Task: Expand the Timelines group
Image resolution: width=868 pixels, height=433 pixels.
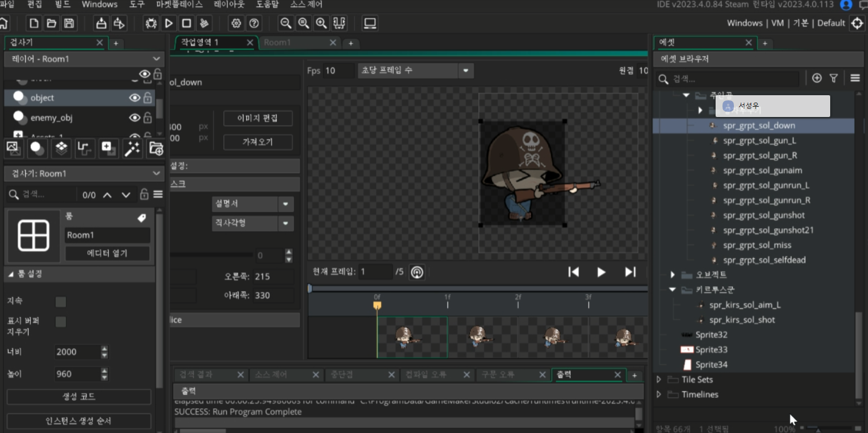Action: 659,395
